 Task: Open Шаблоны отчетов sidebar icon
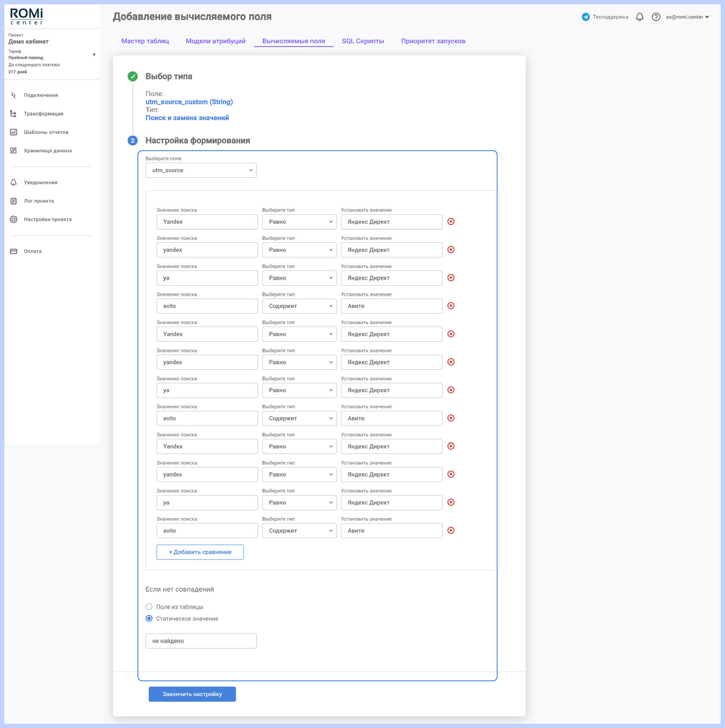pos(13,132)
